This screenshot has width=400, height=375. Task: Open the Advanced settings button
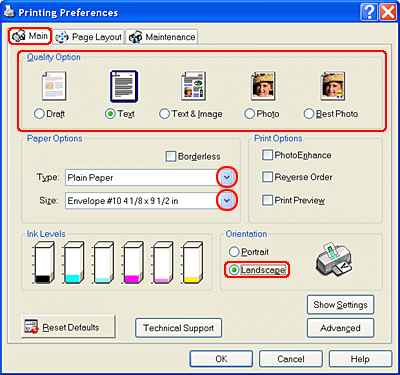click(x=340, y=328)
